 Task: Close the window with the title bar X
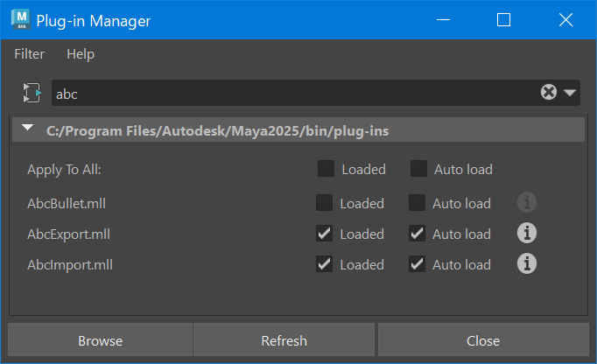pos(565,20)
